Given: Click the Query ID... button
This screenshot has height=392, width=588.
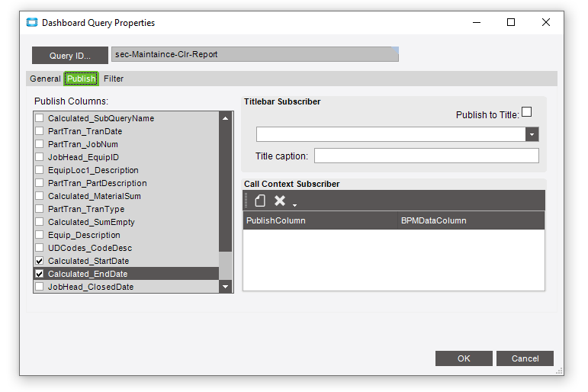Looking at the screenshot, I should coord(70,56).
